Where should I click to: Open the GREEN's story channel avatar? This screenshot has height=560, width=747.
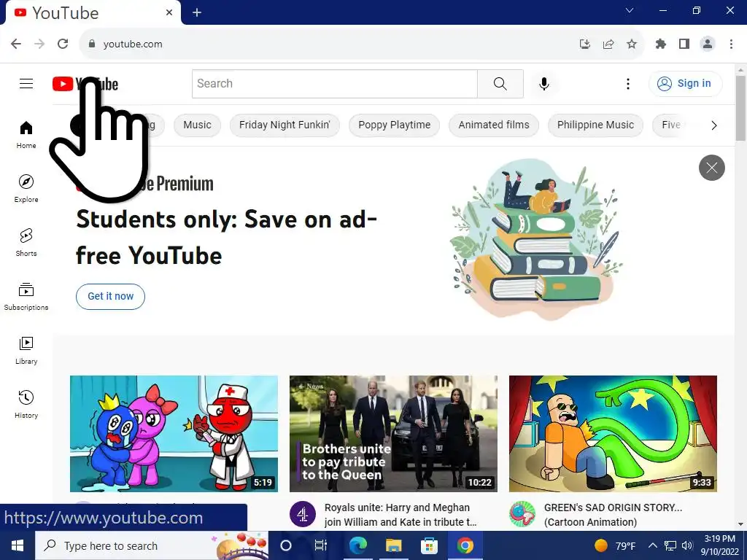click(522, 514)
